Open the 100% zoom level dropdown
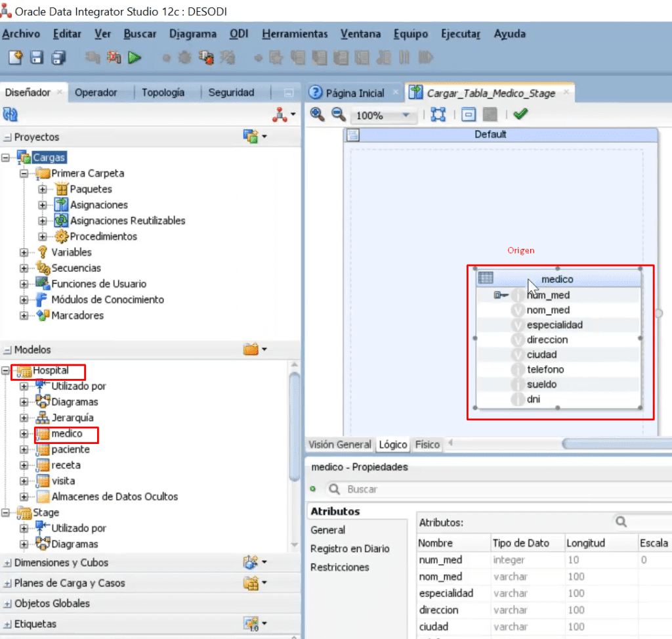 pyautogui.click(x=406, y=115)
